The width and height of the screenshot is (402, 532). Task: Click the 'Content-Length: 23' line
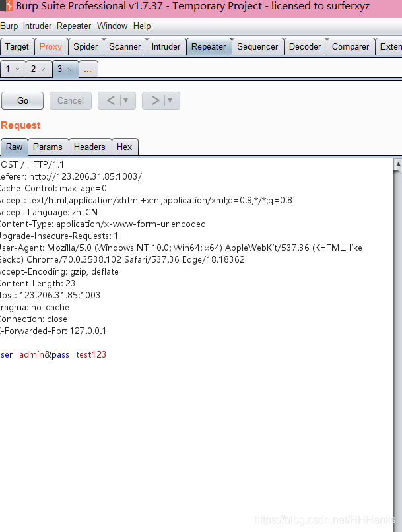pyautogui.click(x=38, y=283)
